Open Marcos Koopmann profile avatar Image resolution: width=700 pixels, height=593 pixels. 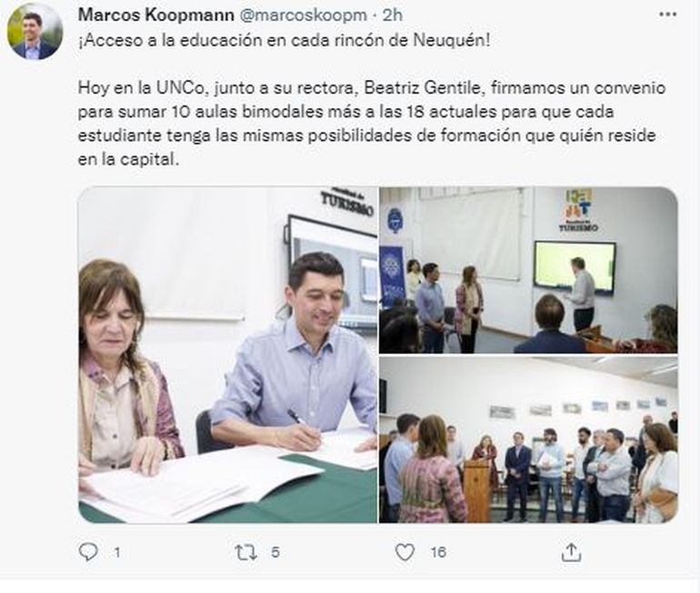[x=35, y=32]
